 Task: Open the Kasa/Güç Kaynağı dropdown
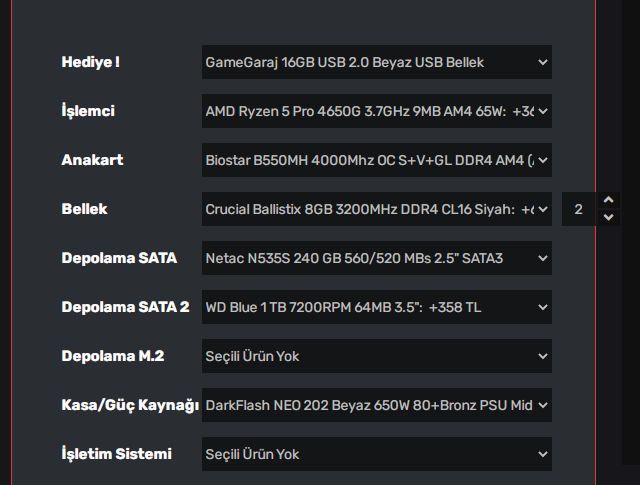[x=376, y=405]
